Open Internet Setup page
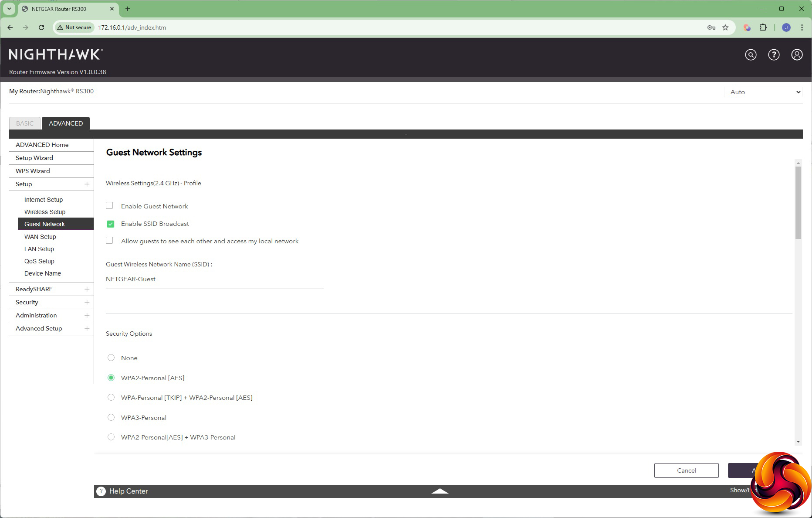 coord(44,200)
